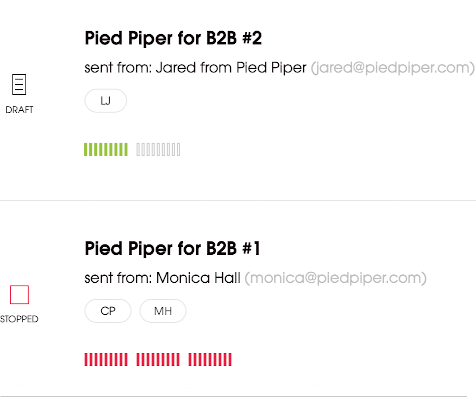Image resolution: width=476 pixels, height=397 pixels.
Task: Click the divider line between campaigns
Action: (238, 201)
